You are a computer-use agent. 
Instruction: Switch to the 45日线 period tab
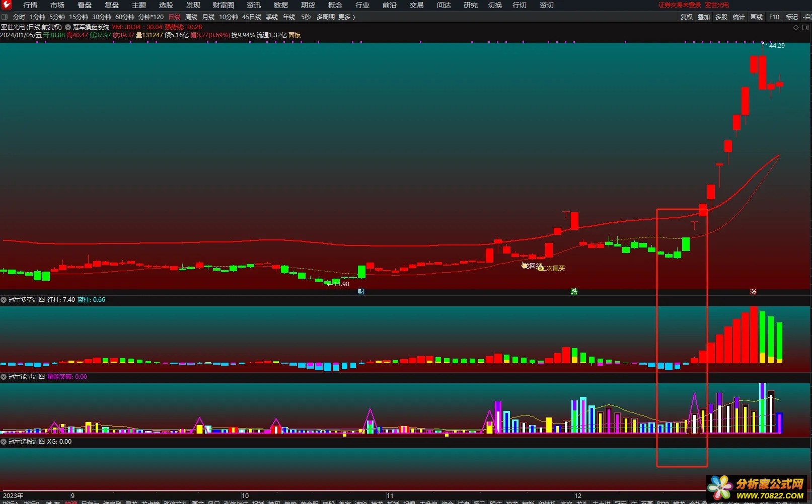pos(252,17)
